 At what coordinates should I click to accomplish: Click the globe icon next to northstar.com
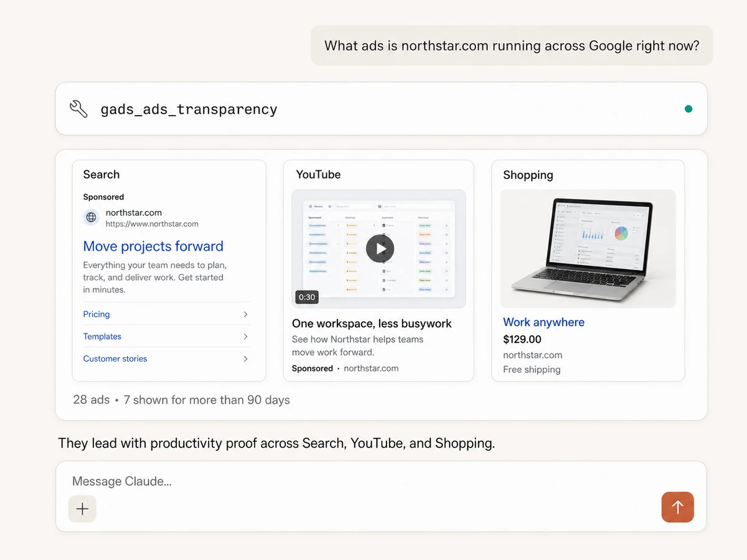pyautogui.click(x=92, y=217)
